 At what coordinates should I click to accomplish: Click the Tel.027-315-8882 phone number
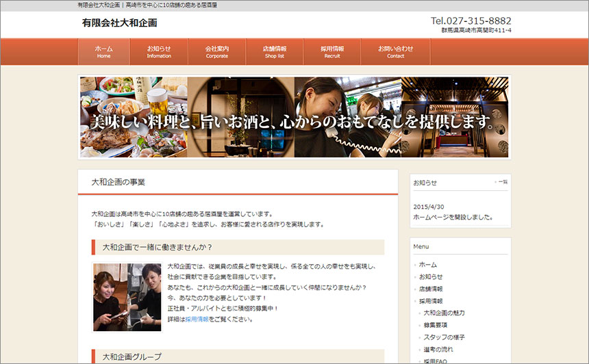(471, 21)
